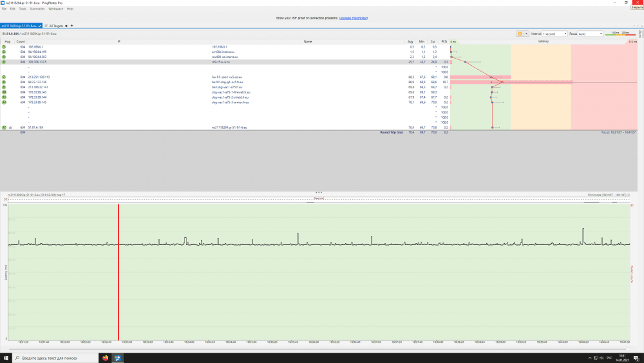Expand the Interval '1 second' dropdown

554,34
